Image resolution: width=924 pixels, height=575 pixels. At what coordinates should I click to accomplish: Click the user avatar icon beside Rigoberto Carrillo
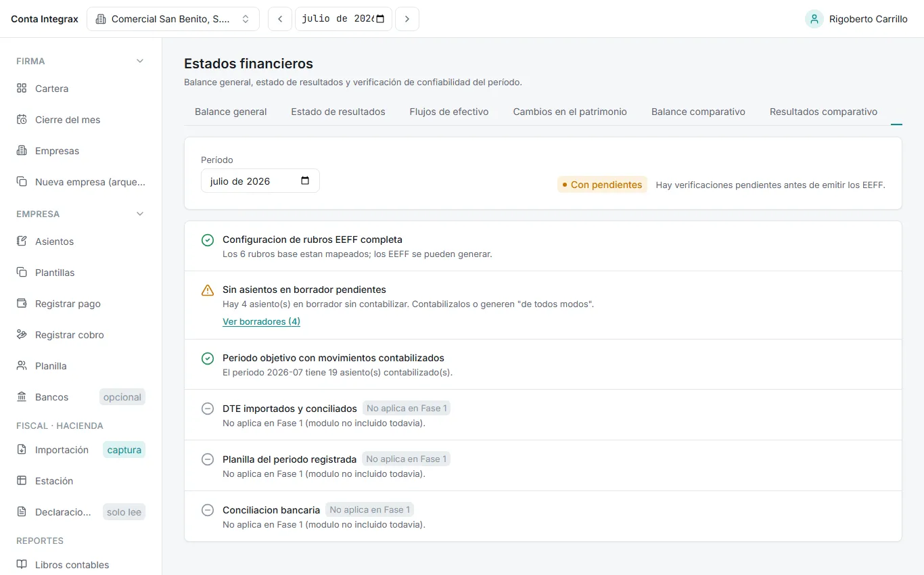tap(814, 19)
